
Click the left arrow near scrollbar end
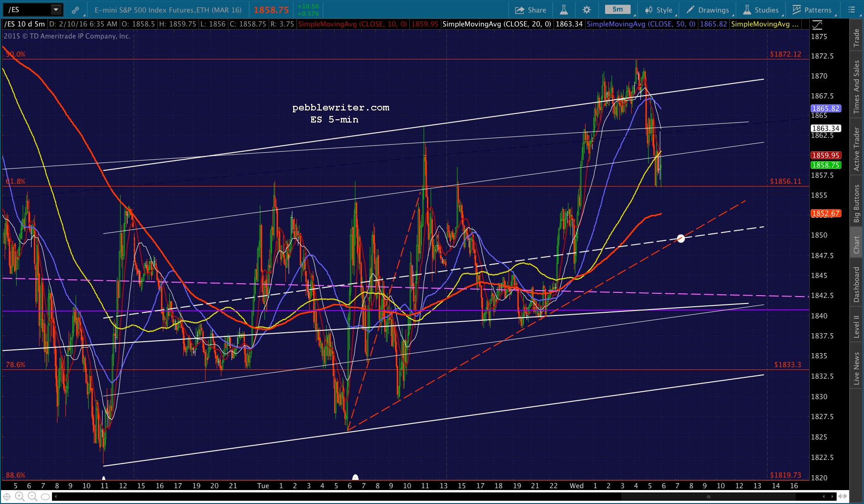824,497
